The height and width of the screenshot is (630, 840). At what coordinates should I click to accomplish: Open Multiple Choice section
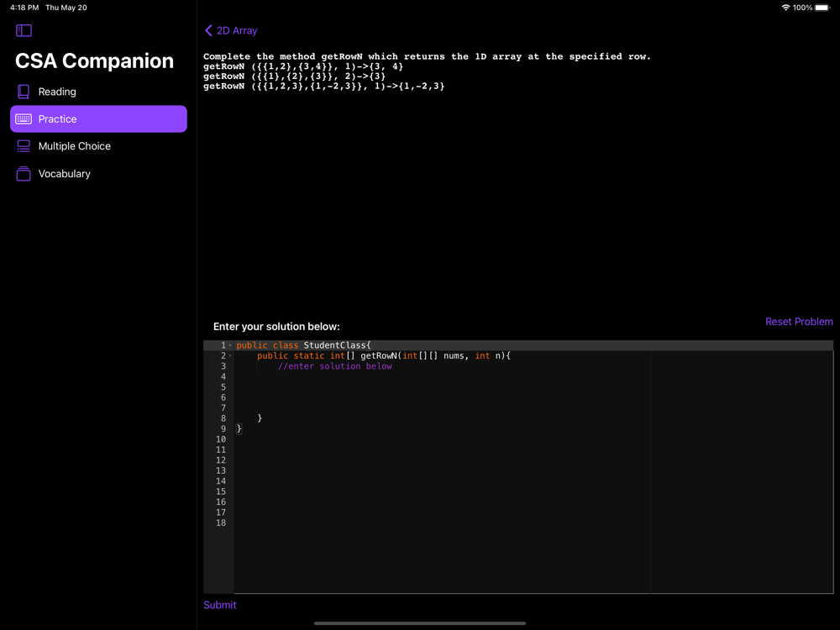point(98,146)
